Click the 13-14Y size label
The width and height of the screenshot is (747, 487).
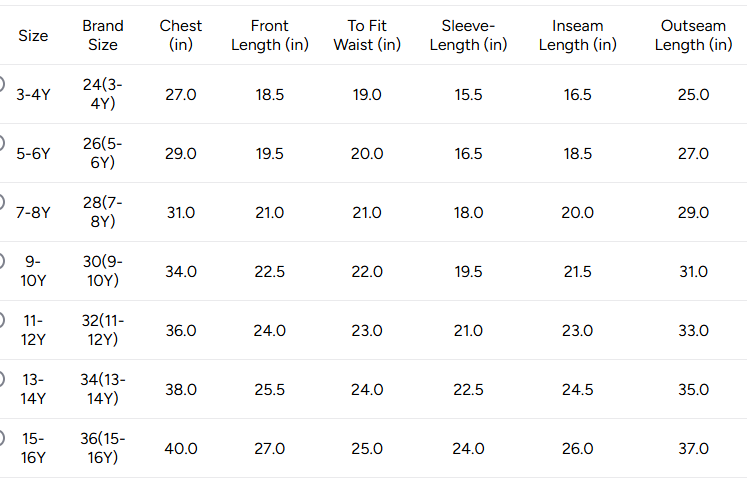pyautogui.click(x=33, y=389)
